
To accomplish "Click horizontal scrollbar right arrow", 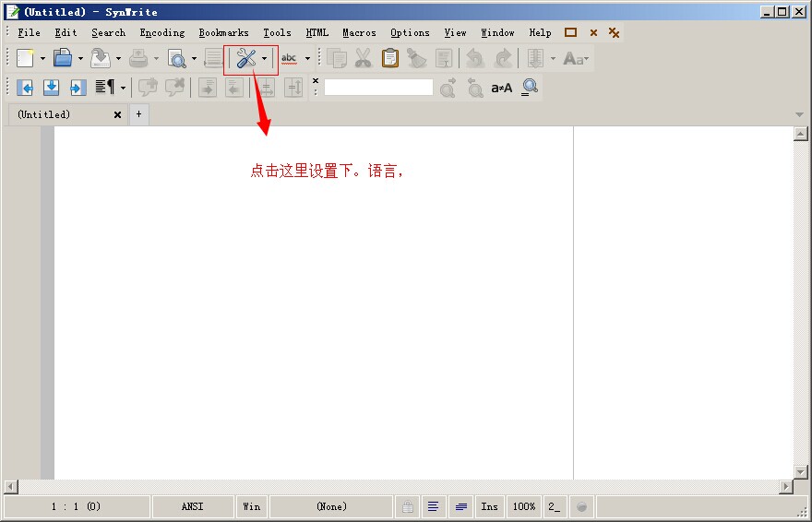I will [x=786, y=486].
